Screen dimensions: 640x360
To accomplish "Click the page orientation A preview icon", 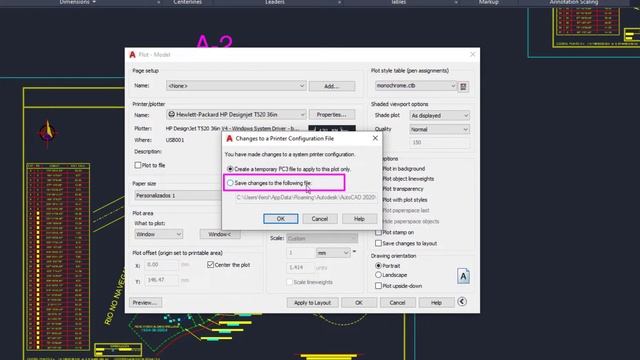I will [463, 276].
